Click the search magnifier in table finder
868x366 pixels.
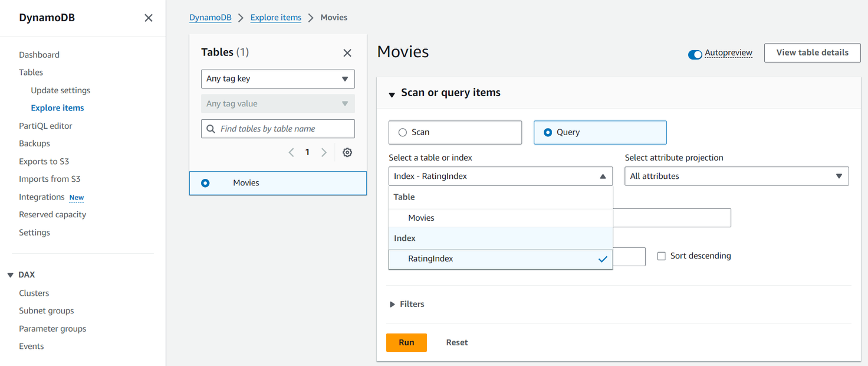(211, 129)
